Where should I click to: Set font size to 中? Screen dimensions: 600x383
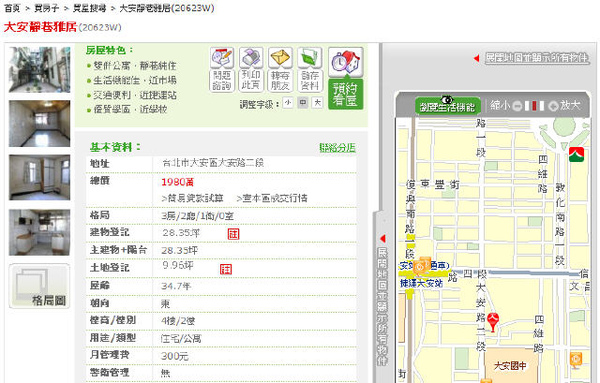pos(303,103)
